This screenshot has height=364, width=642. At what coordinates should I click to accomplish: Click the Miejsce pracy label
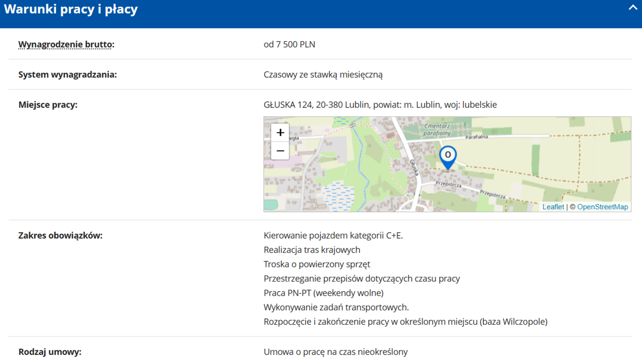click(x=48, y=105)
